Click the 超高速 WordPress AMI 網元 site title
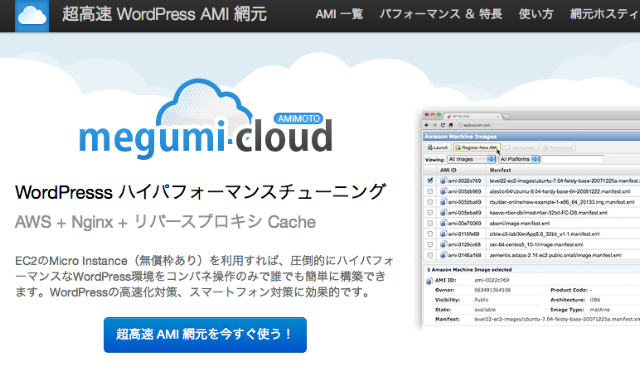This screenshot has height=381, width=640. (164, 14)
